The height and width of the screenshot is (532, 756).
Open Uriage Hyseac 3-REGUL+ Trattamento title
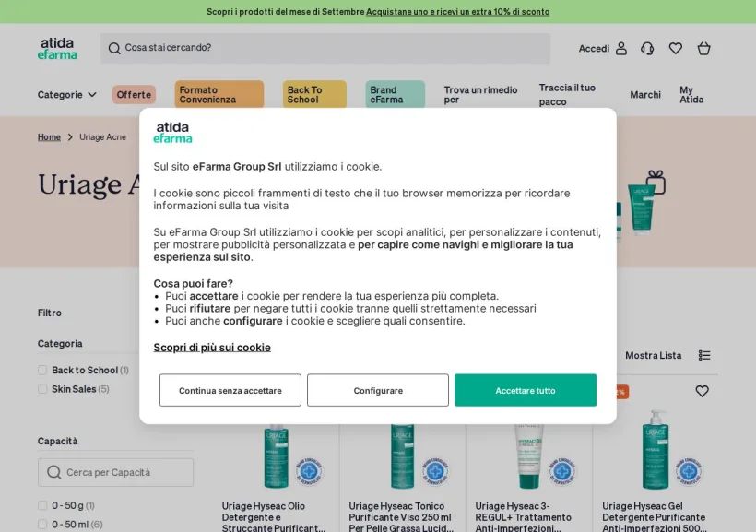523,517
